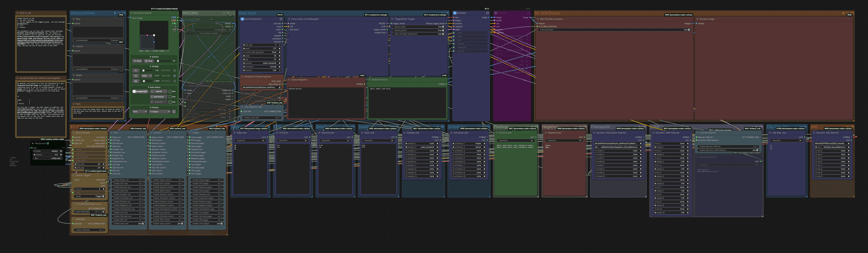Collapse the Dynamic VAE Selector node dot
Screen dimensions: 868x253
(814, 133)
